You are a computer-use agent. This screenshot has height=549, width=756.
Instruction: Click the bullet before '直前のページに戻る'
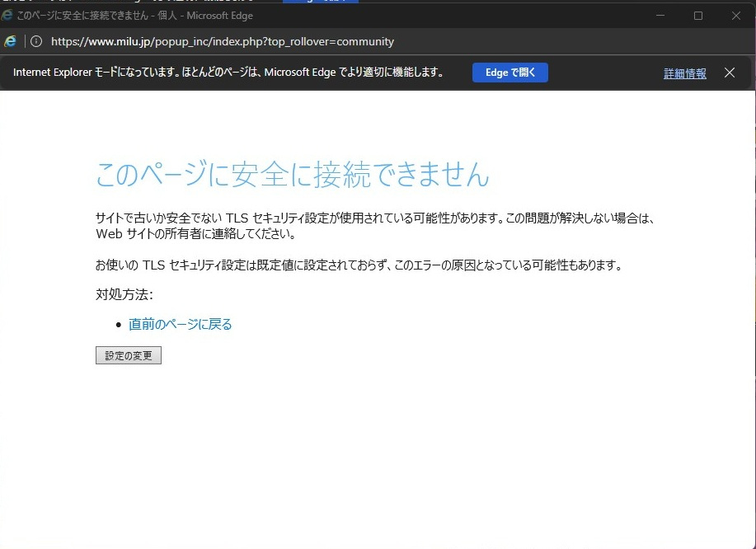pyautogui.click(x=119, y=325)
